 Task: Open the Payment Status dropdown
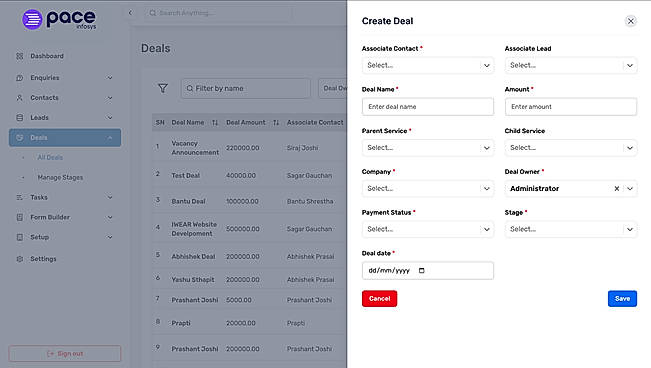pos(428,229)
